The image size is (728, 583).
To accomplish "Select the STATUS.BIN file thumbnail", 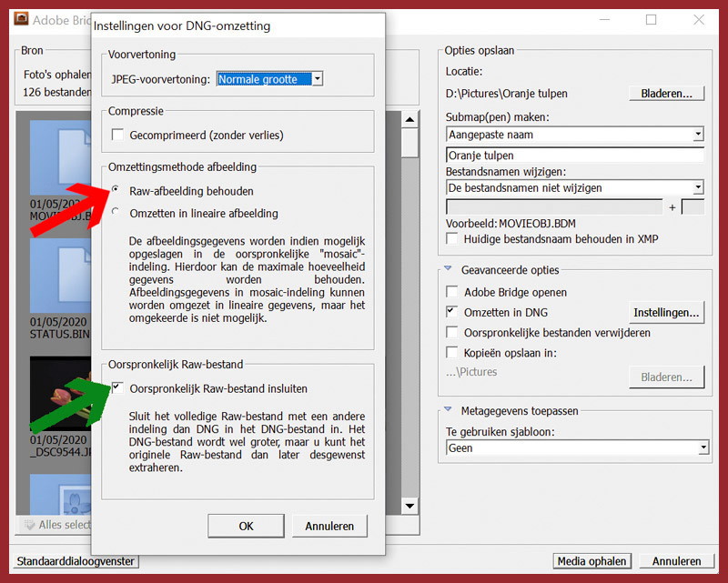I will click(x=60, y=276).
